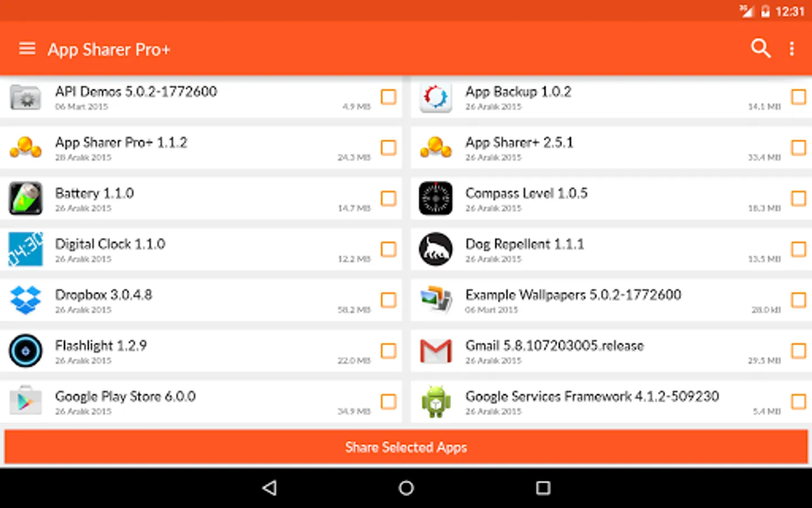Check the signal strength status icon
This screenshot has width=812, height=508.
click(x=747, y=11)
